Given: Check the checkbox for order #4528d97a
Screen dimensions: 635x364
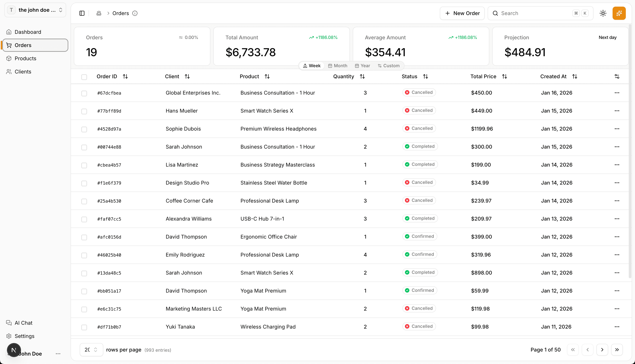Looking at the screenshot, I should pyautogui.click(x=84, y=129).
